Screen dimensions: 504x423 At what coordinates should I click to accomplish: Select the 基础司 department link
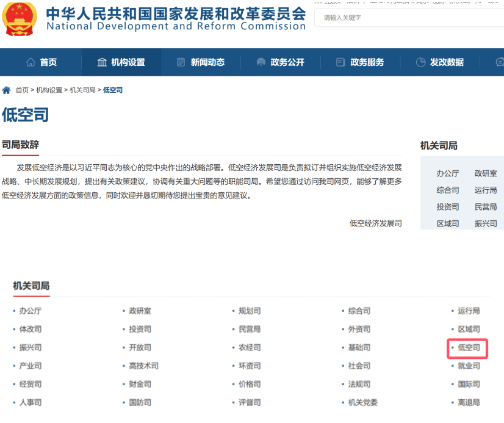click(359, 347)
